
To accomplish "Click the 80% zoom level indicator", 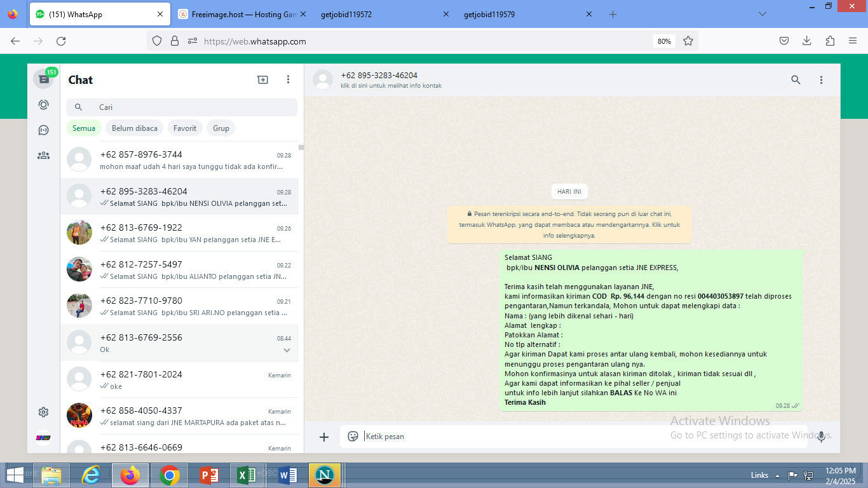I will click(x=664, y=41).
